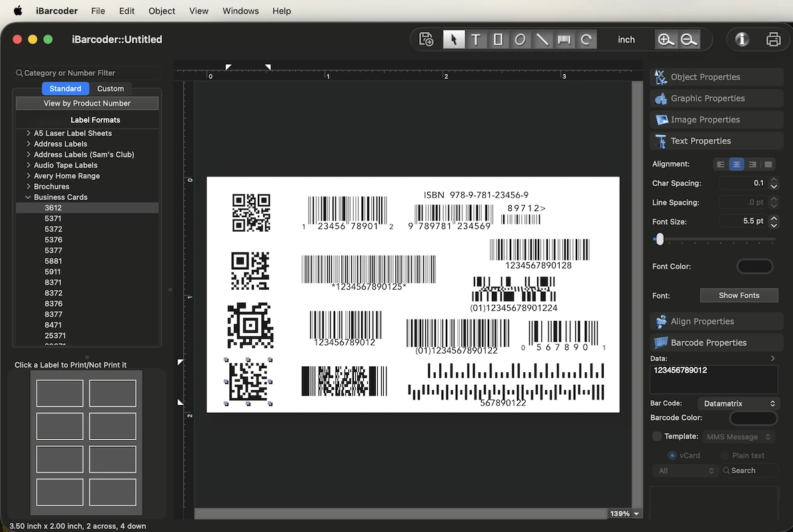Click the inch units button
The height and width of the screenshot is (532, 793).
[626, 39]
